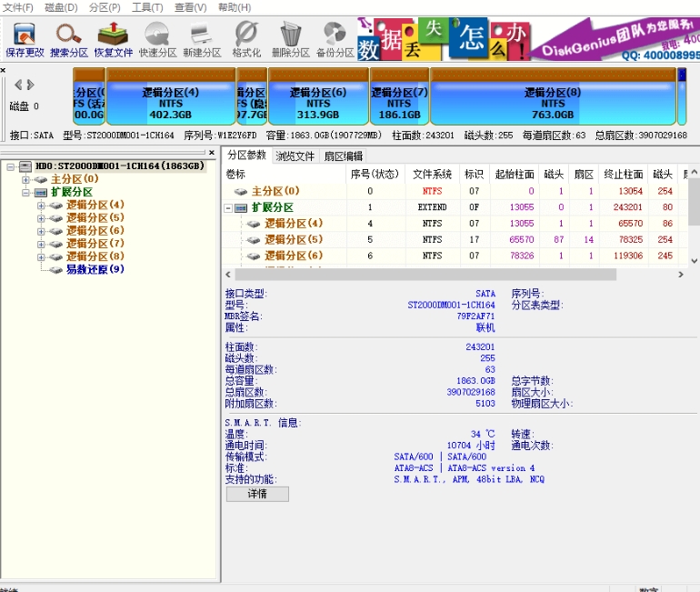Click the 保存更改 (Save Changes) toolbar icon
700x592 pixels.
click(x=25, y=36)
